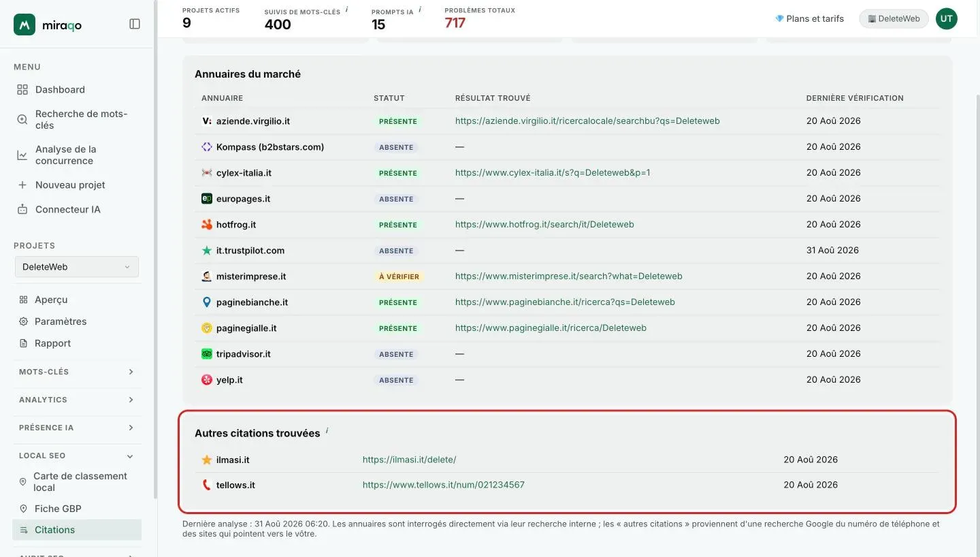Click the Paramètres gear icon
The image size is (980, 557).
23,321
